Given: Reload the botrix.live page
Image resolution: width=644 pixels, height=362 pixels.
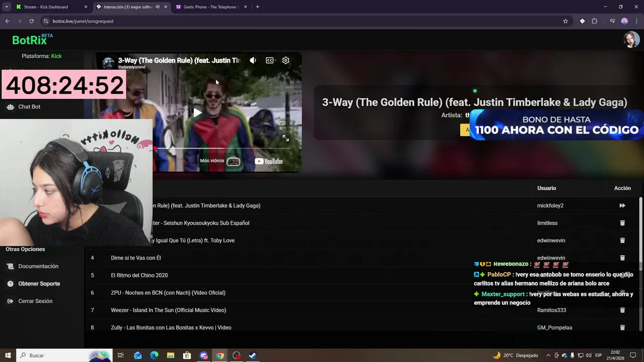Looking at the screenshot, I should tap(31, 21).
